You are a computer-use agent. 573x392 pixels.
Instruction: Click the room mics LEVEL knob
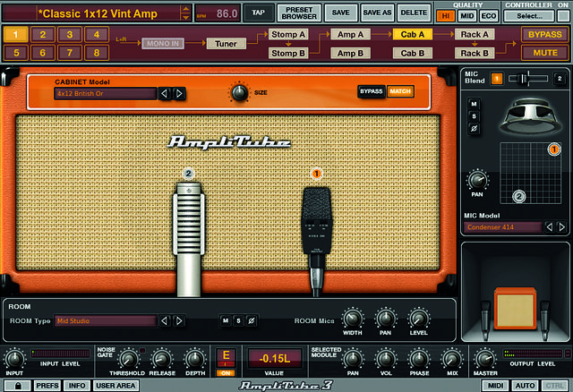point(419,319)
